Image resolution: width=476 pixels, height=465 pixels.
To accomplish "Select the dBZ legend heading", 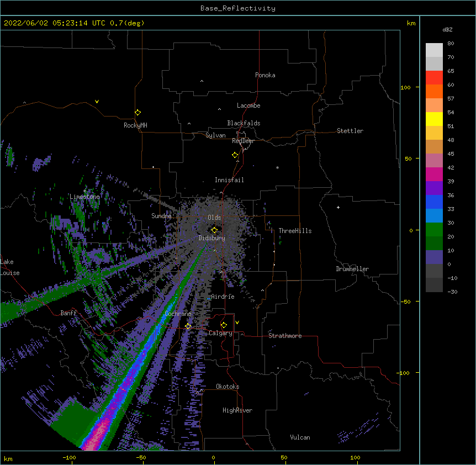I will tap(447, 29).
